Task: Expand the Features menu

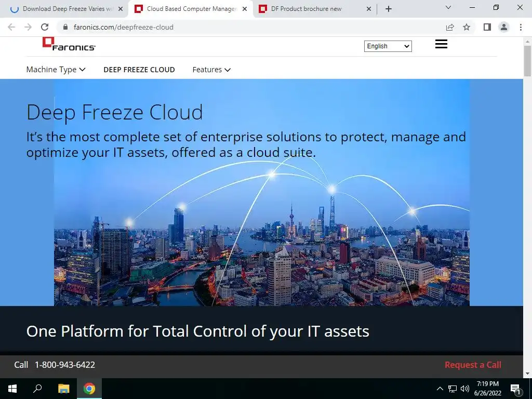Action: tap(211, 70)
